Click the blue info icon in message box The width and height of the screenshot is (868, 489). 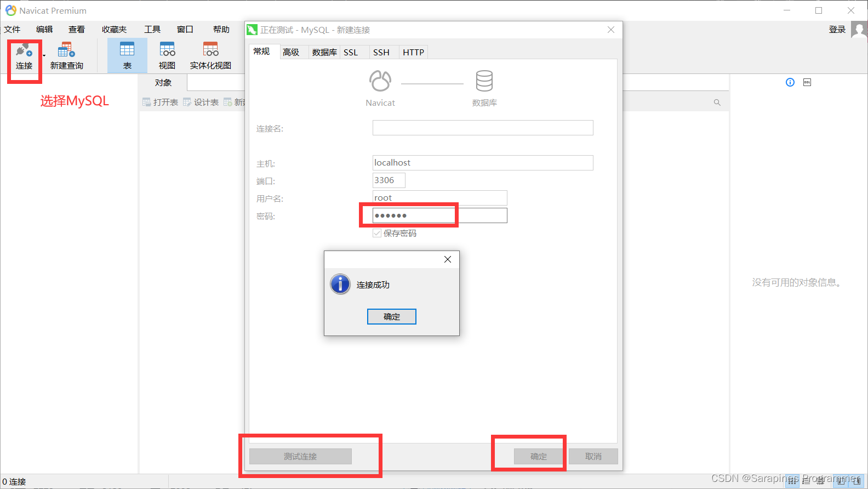(340, 284)
